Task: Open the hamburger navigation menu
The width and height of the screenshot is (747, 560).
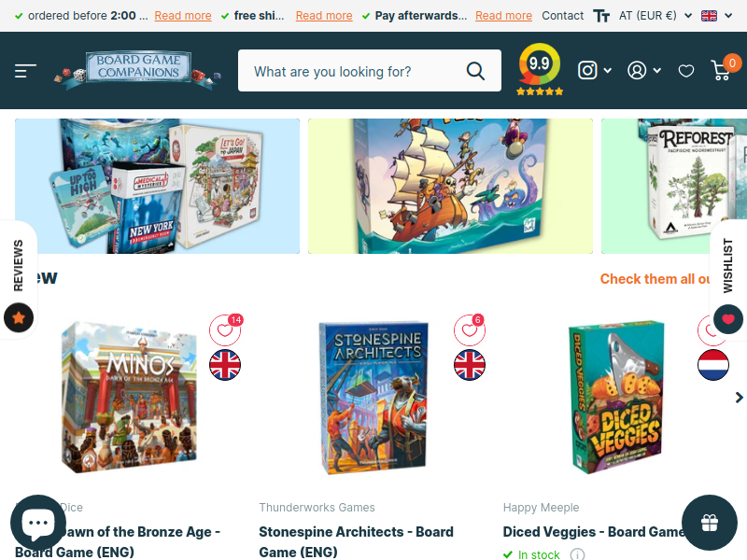Action: [25, 71]
